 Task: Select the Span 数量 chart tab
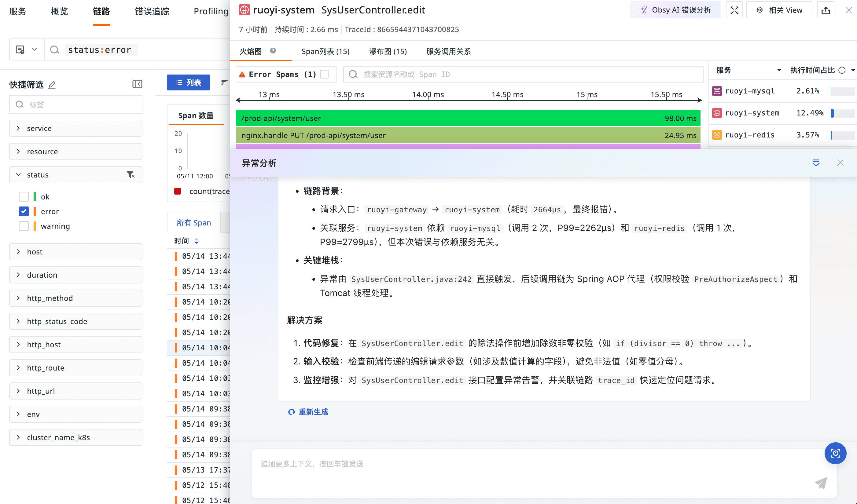196,115
